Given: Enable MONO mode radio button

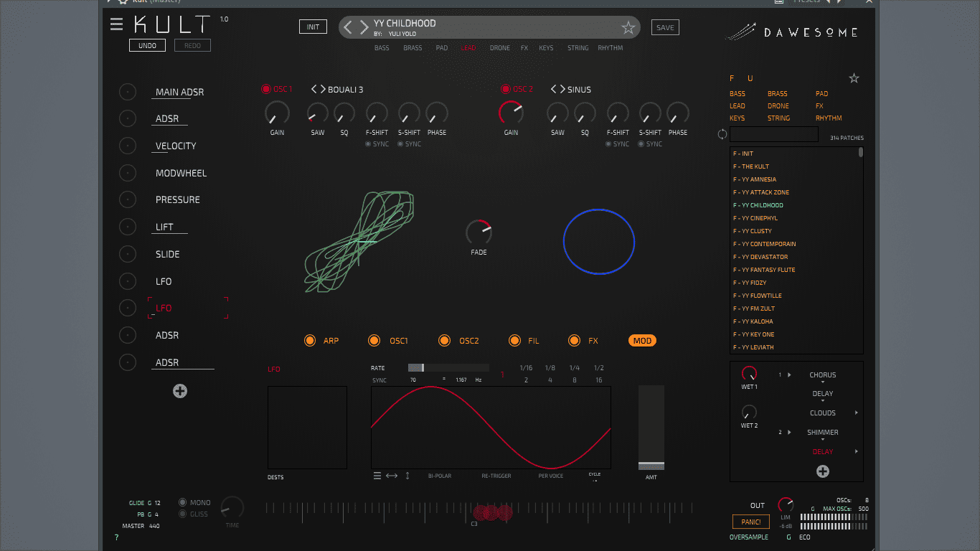Looking at the screenshot, I should pos(183,503).
